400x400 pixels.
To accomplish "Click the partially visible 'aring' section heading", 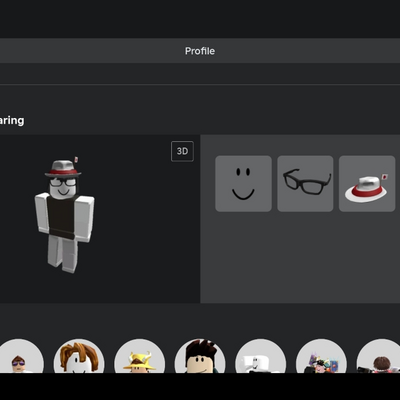I will point(12,120).
